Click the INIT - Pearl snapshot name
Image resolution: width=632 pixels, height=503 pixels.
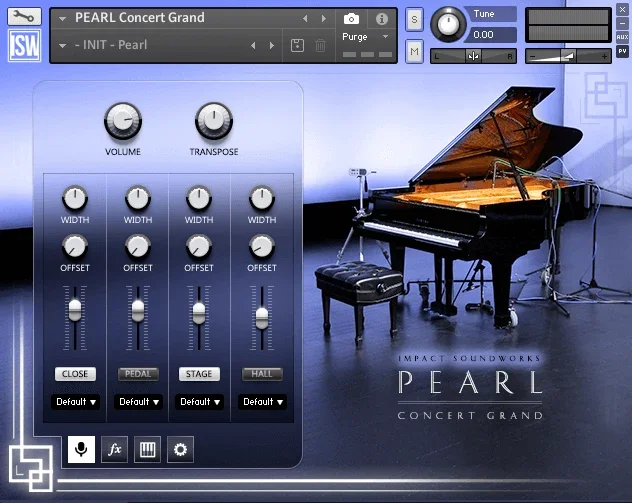[111, 45]
